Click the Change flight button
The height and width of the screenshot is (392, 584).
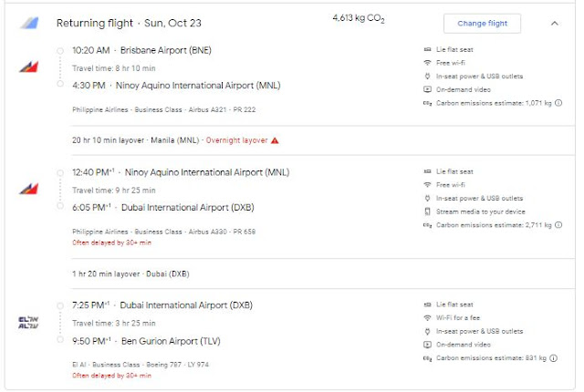tap(482, 23)
